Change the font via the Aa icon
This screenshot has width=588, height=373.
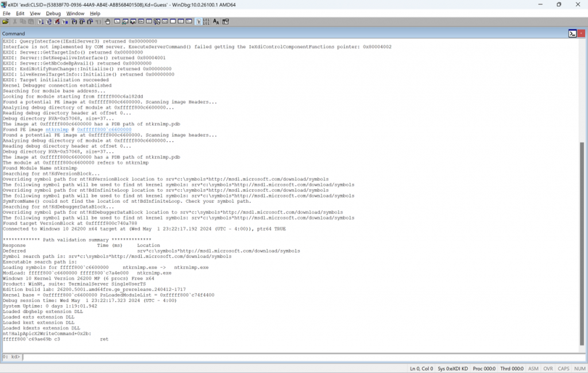pos(215,21)
